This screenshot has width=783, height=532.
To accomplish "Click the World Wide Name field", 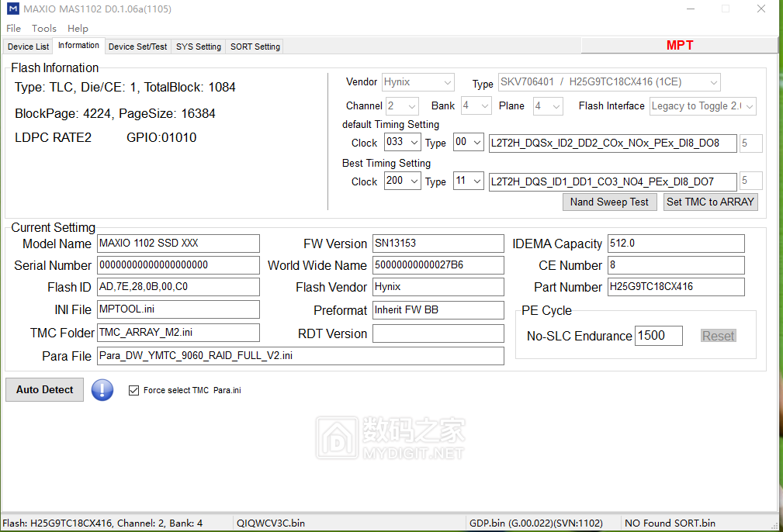I will pos(438,265).
